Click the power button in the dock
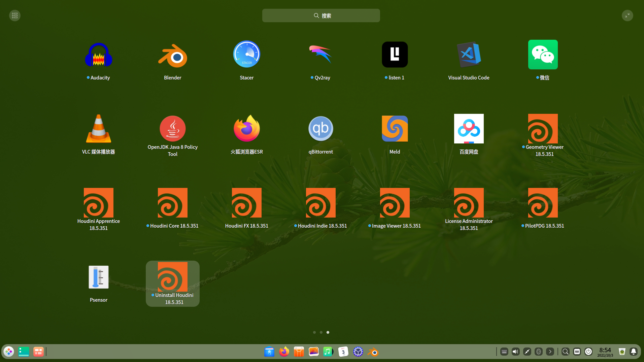The width and height of the screenshot is (644, 362). [588, 352]
